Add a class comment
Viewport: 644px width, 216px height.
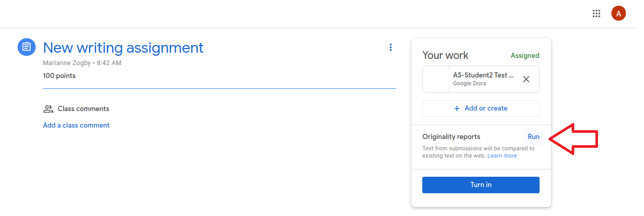tap(76, 125)
